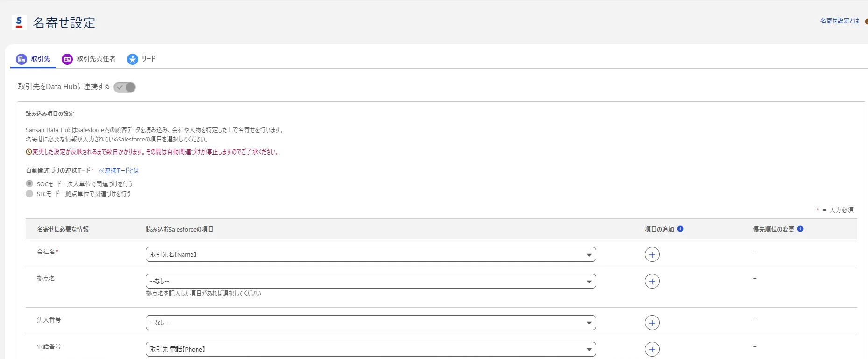Click the 拠点名 row label
Screen dimensions: 868x359
point(46,278)
